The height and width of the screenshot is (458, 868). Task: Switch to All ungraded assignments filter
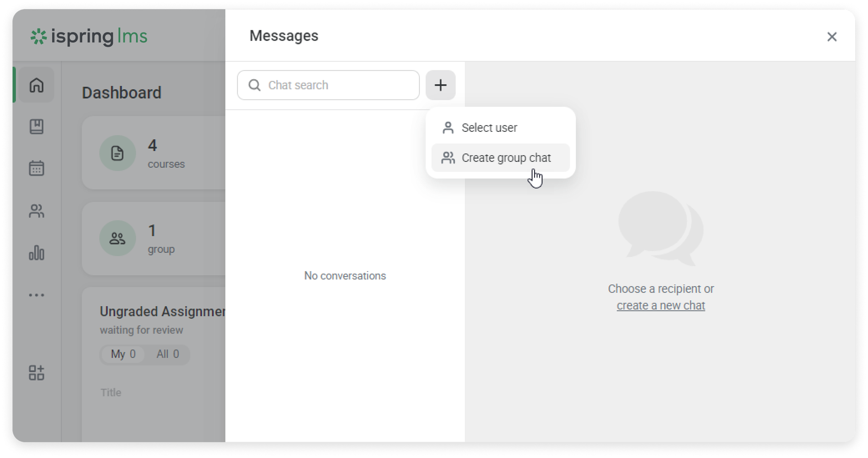(167, 354)
